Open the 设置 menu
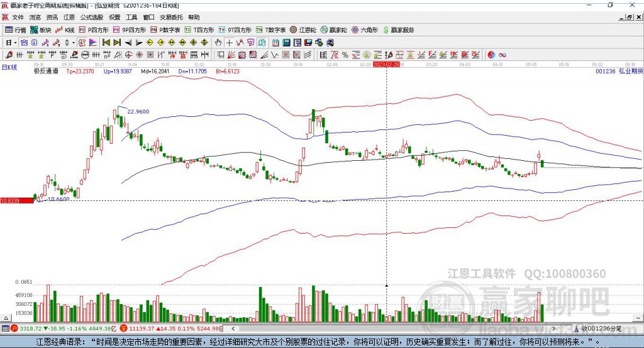Viewport: 644px width, 348px height. [x=114, y=17]
